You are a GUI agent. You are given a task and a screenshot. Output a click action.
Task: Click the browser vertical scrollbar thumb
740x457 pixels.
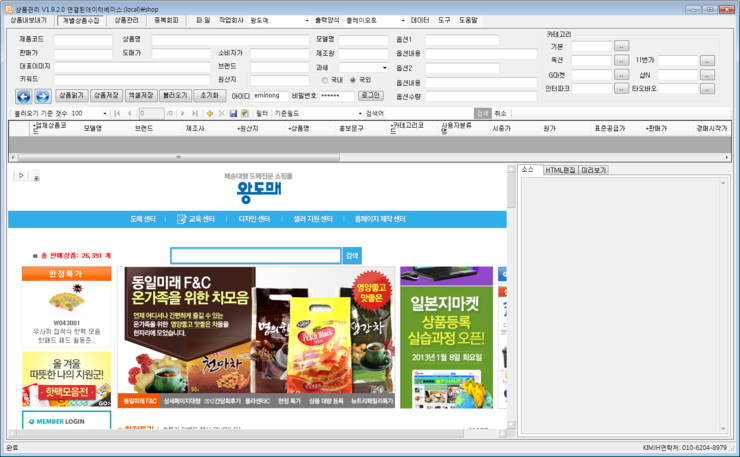click(511, 190)
